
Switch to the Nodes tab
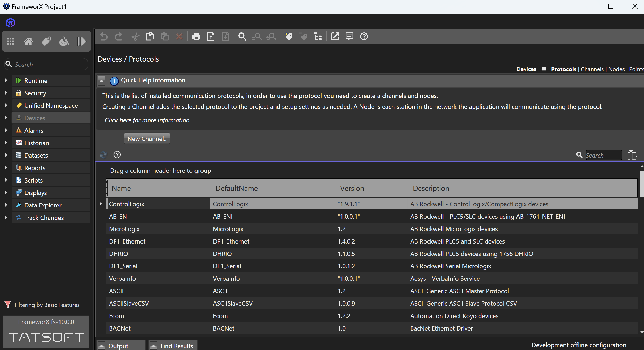coord(616,69)
